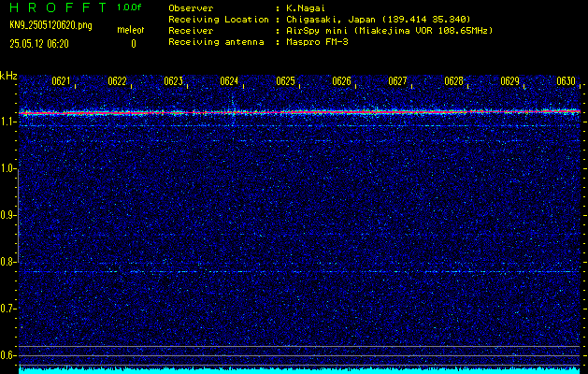Click the 0622 time marker

tap(118, 81)
